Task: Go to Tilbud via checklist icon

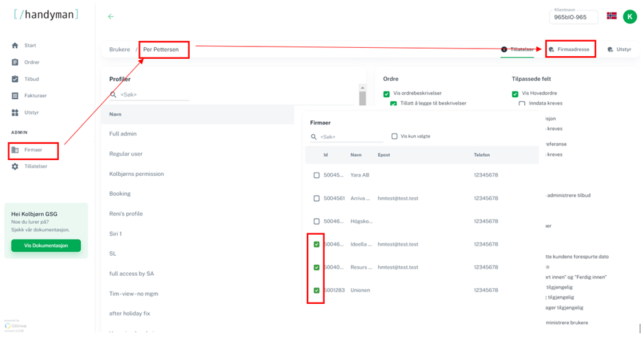Action: click(15, 79)
